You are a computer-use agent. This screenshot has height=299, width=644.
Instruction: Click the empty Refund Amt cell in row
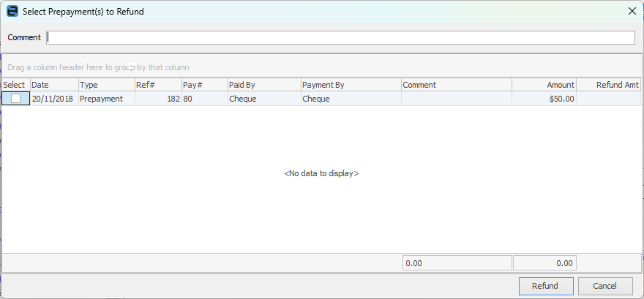(609, 99)
